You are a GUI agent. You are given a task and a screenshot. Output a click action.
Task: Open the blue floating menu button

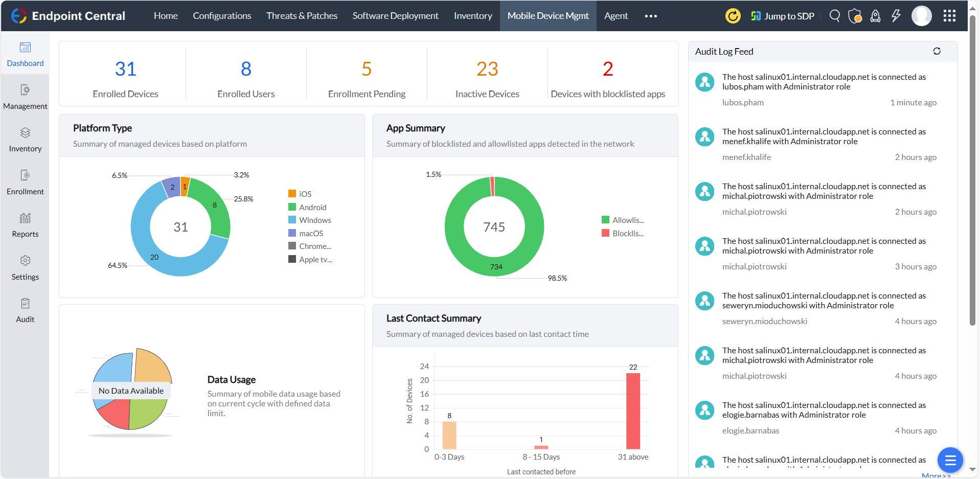[x=950, y=461]
